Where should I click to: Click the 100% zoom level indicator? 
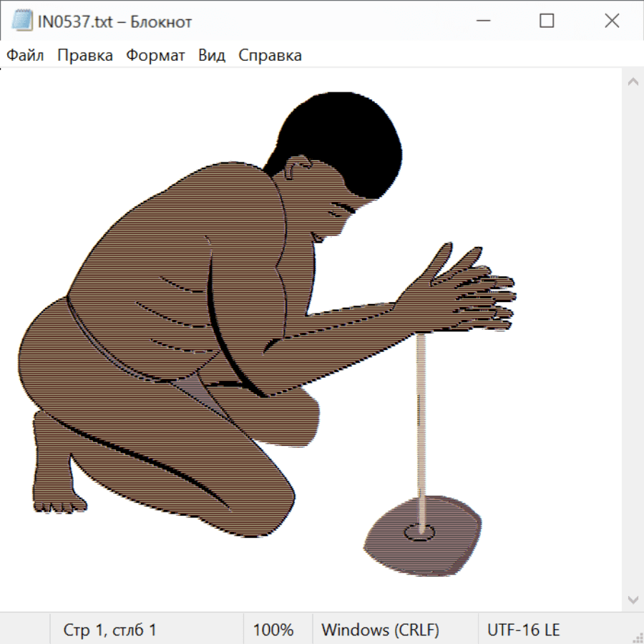pos(273,630)
